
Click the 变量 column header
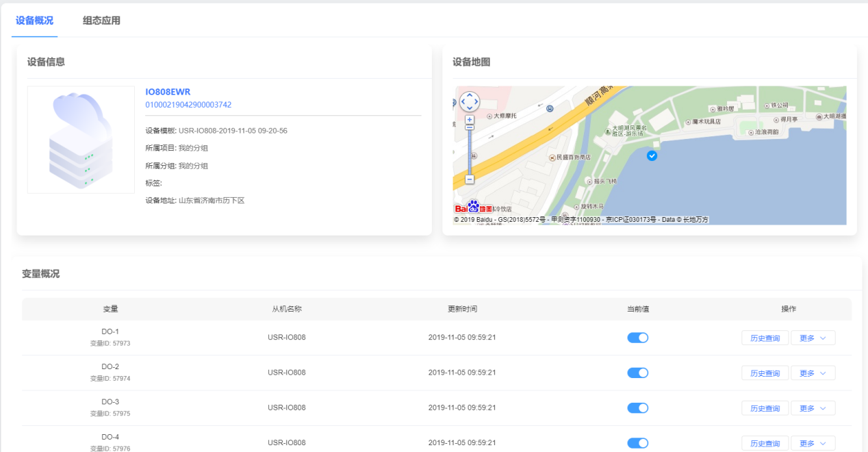tap(110, 309)
